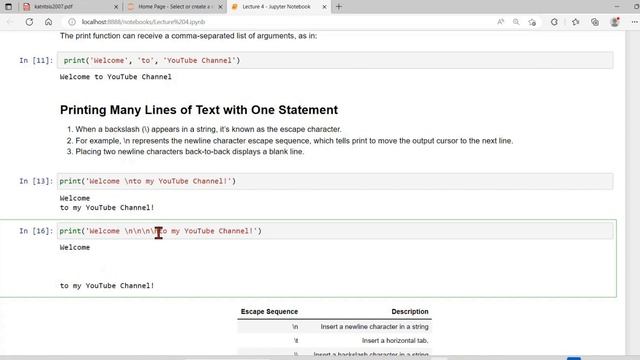Open the zoom magnifier icon in address bar

point(516,22)
